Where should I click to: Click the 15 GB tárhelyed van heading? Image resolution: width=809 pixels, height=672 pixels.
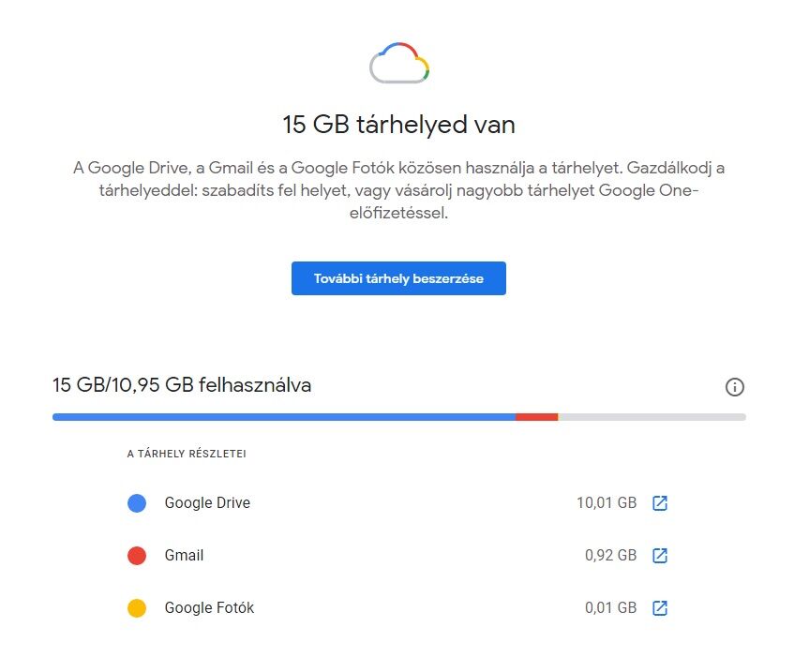[399, 125]
